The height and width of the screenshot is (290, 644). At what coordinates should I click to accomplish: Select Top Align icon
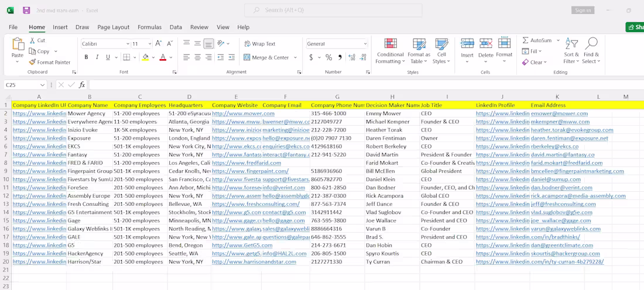(x=186, y=43)
